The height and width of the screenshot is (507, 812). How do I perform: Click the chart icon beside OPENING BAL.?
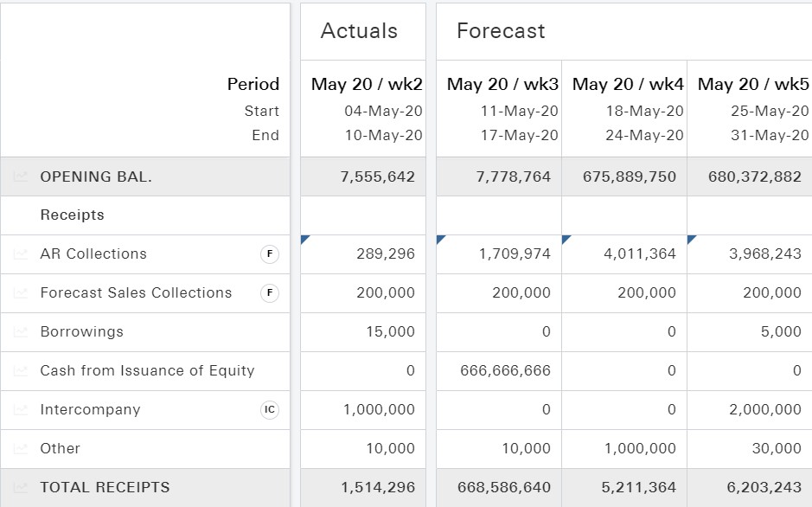(19, 176)
